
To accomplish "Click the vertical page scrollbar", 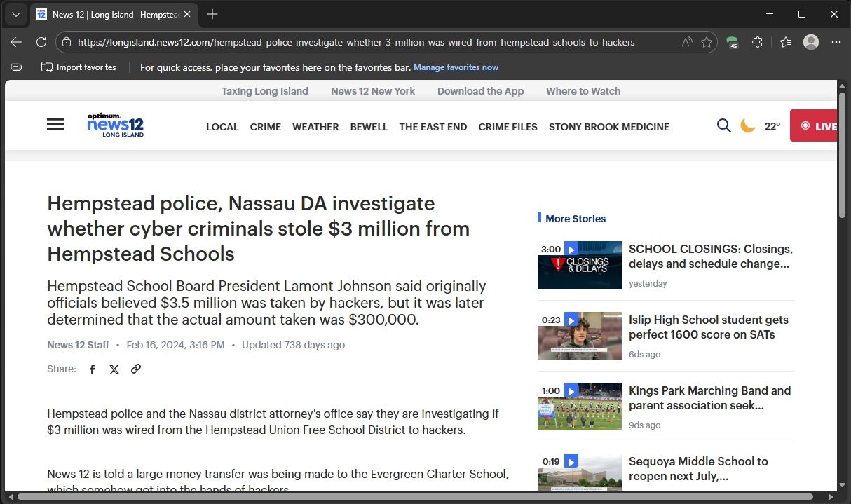I will [x=843, y=154].
